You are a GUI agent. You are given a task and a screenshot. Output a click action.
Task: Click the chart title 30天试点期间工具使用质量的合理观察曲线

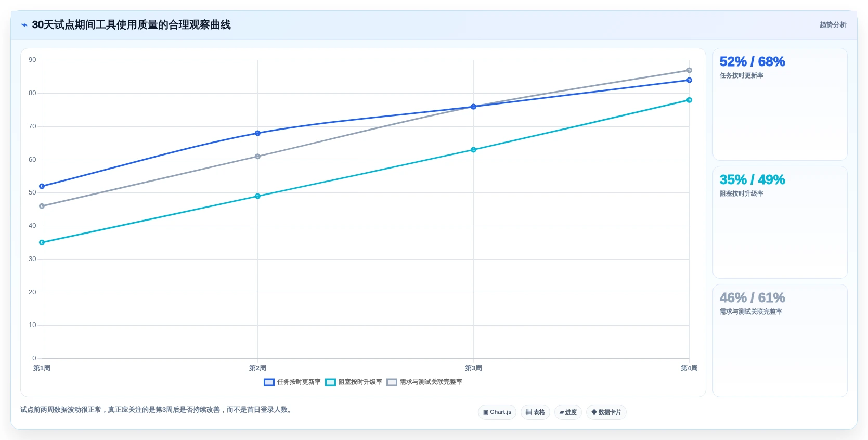131,25
